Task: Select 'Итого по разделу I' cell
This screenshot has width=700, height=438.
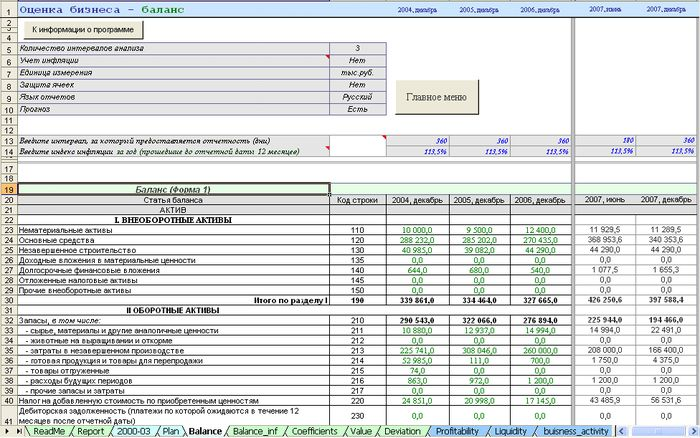Action: (174, 300)
